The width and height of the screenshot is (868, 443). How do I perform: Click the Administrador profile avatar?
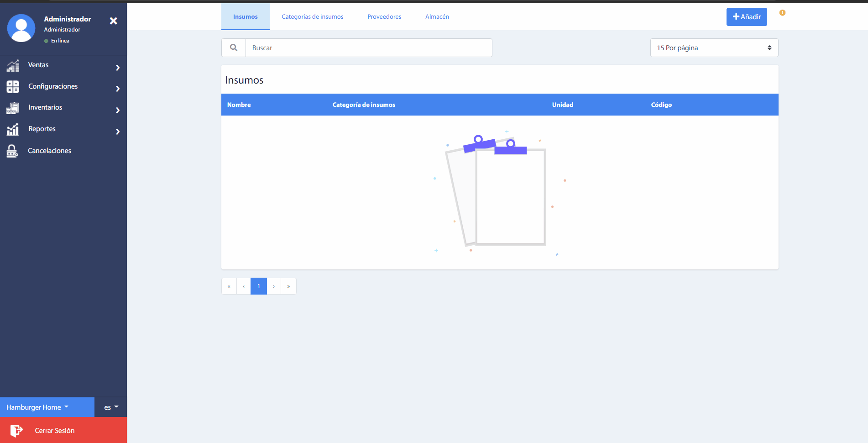click(x=21, y=28)
